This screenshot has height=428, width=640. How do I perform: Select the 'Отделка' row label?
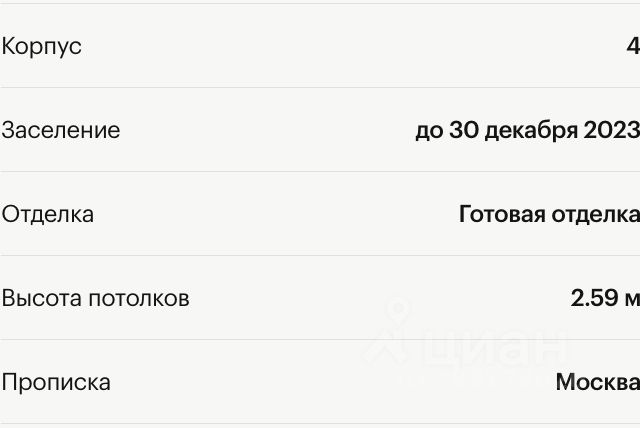pos(48,214)
